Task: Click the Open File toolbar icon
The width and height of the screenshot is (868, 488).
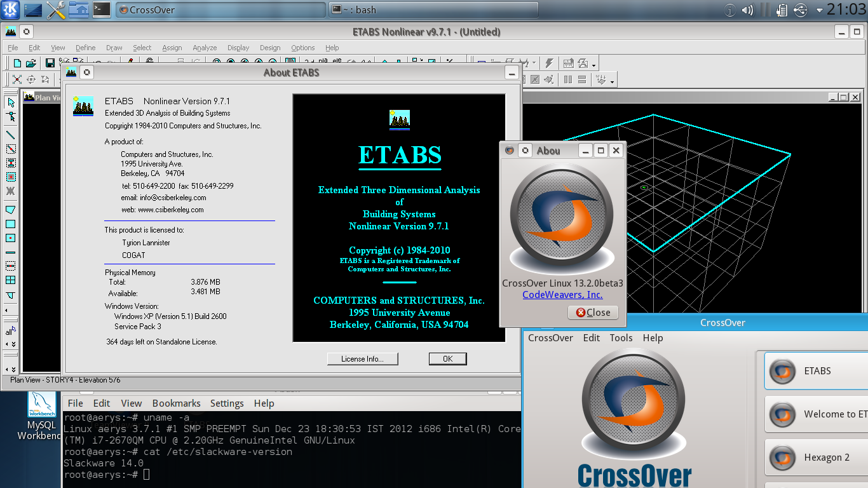Action: click(x=31, y=62)
